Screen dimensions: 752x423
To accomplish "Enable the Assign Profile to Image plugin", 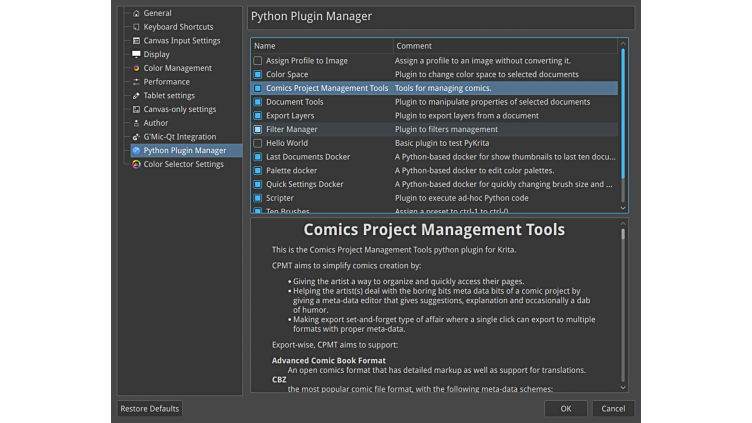I will point(258,61).
